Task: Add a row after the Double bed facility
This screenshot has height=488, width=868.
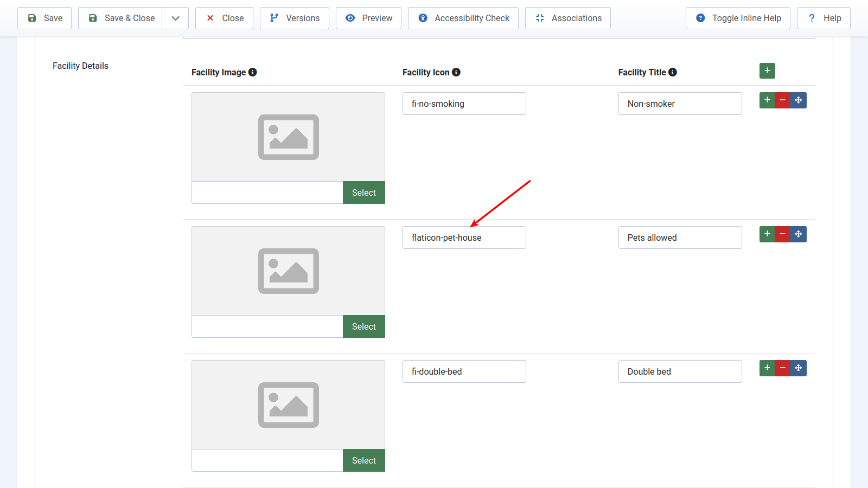Action: 767,368
